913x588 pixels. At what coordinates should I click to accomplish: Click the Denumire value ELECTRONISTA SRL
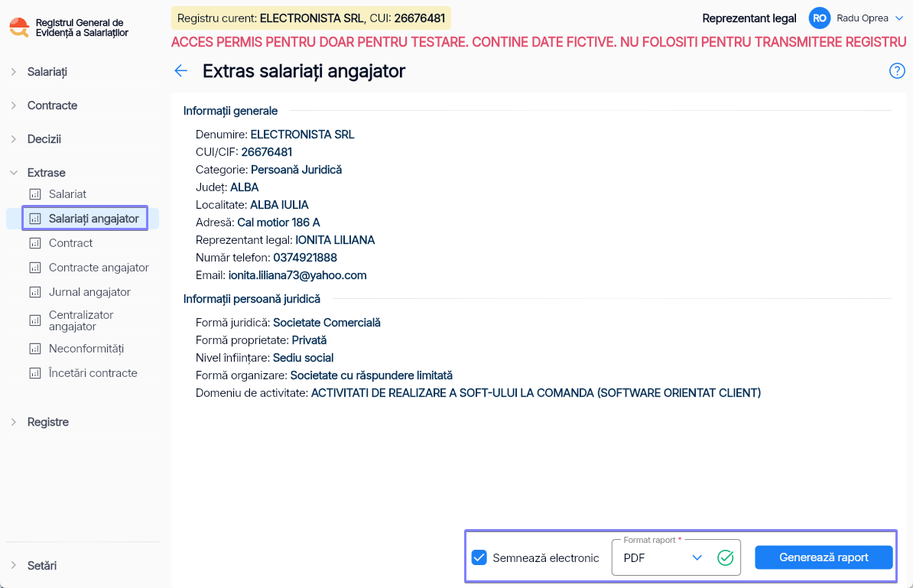[302, 135]
